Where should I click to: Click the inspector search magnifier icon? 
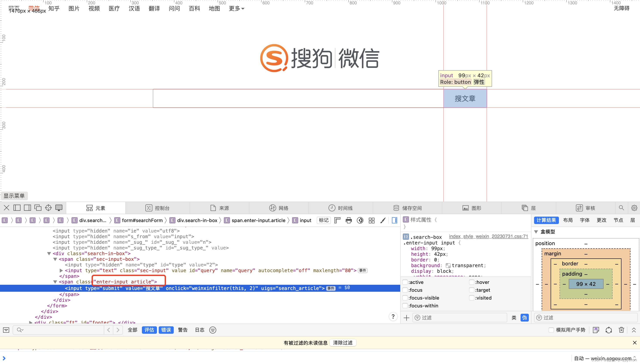(x=621, y=208)
